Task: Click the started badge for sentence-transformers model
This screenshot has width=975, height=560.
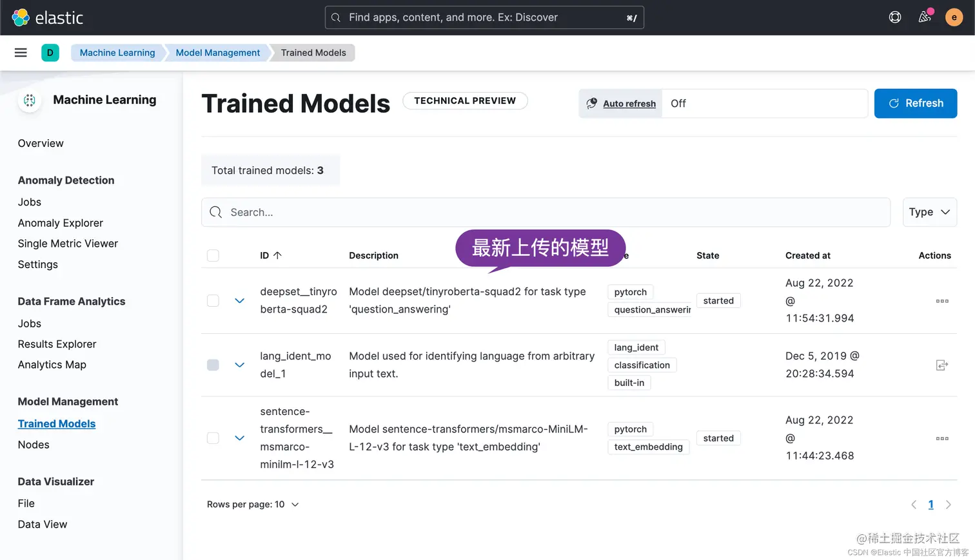Action: pos(718,438)
